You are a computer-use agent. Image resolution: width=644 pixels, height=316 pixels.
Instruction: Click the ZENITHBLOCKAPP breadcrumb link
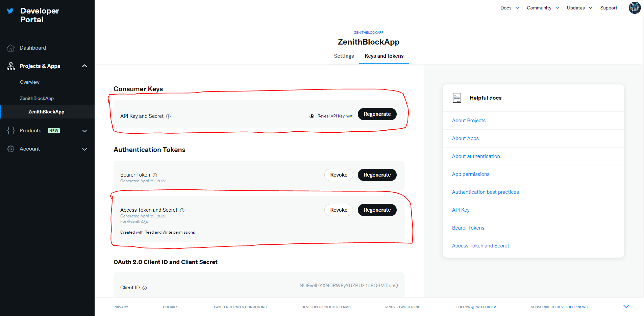click(369, 33)
